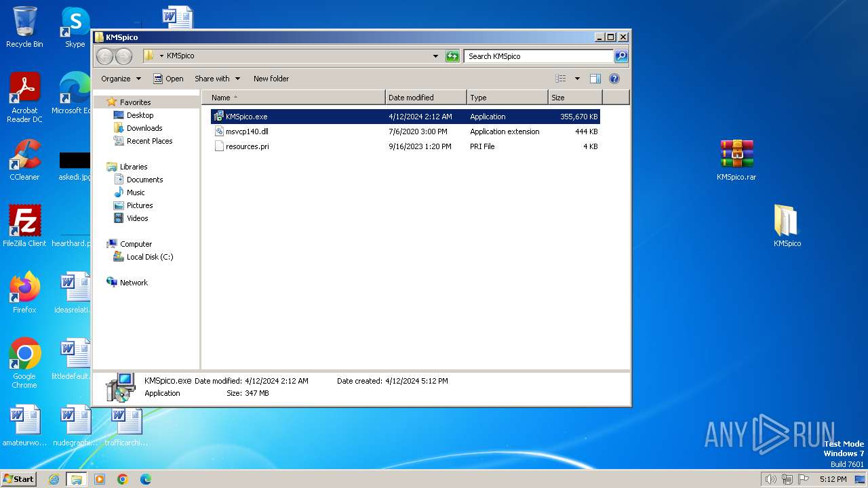Select Computer in the navigation pane
Screen dimensions: 868x488
(136, 244)
